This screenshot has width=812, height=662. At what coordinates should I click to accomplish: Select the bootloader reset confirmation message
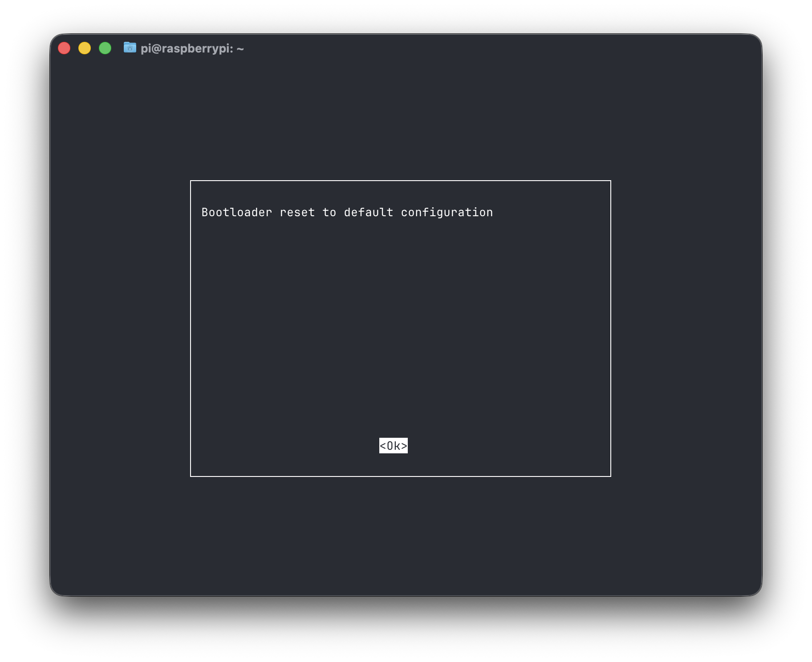(347, 213)
